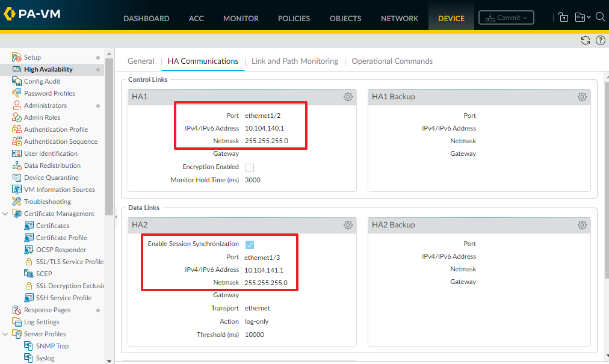Collapse the Server Profiles tree
609x364 pixels.
click(x=5, y=333)
